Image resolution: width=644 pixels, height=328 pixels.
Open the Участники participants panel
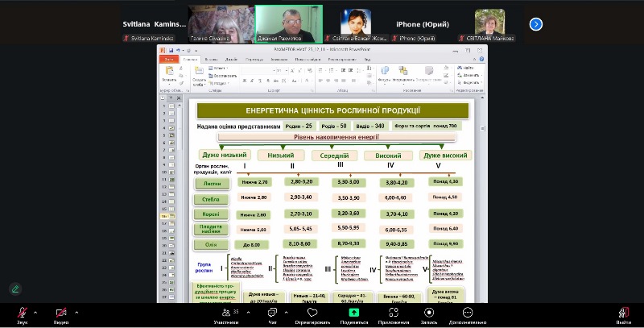[226, 315]
